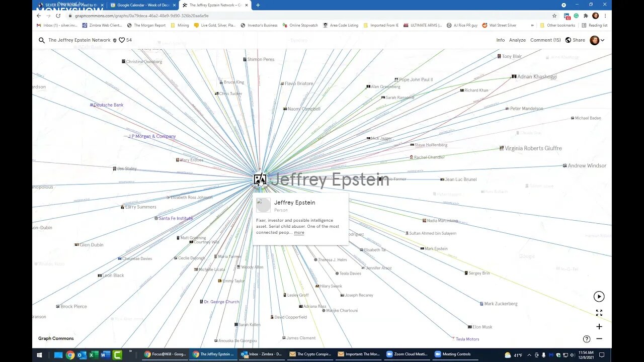Show hidden system tray icons

pos(529,354)
